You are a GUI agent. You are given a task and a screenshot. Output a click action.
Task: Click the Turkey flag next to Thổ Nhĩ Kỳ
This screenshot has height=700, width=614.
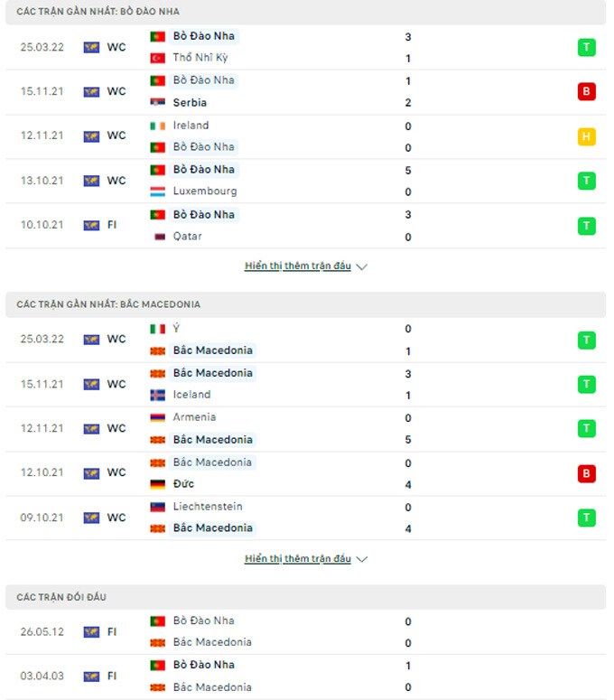[x=157, y=58]
